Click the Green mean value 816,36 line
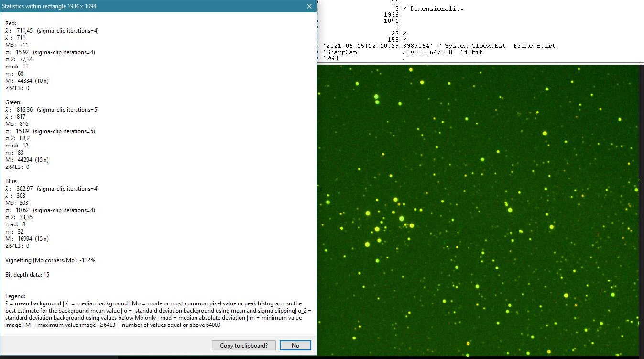The width and height of the screenshot is (644, 359). point(52,110)
